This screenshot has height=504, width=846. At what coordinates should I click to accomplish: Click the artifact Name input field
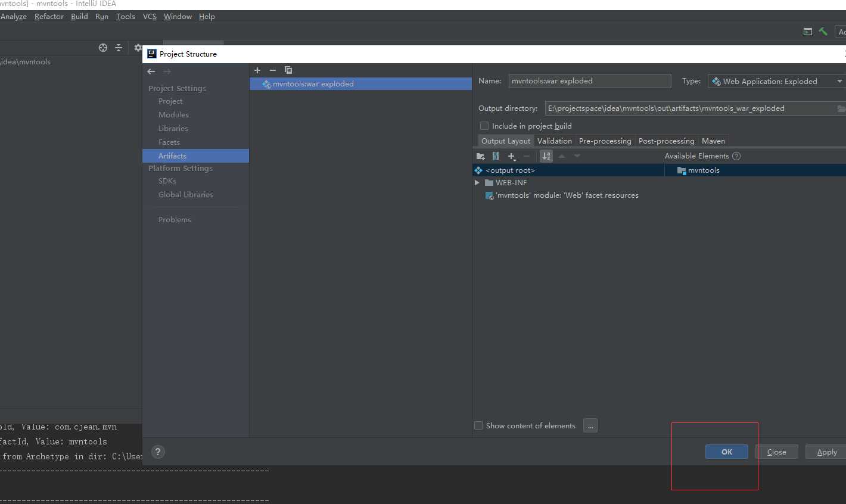(x=590, y=81)
